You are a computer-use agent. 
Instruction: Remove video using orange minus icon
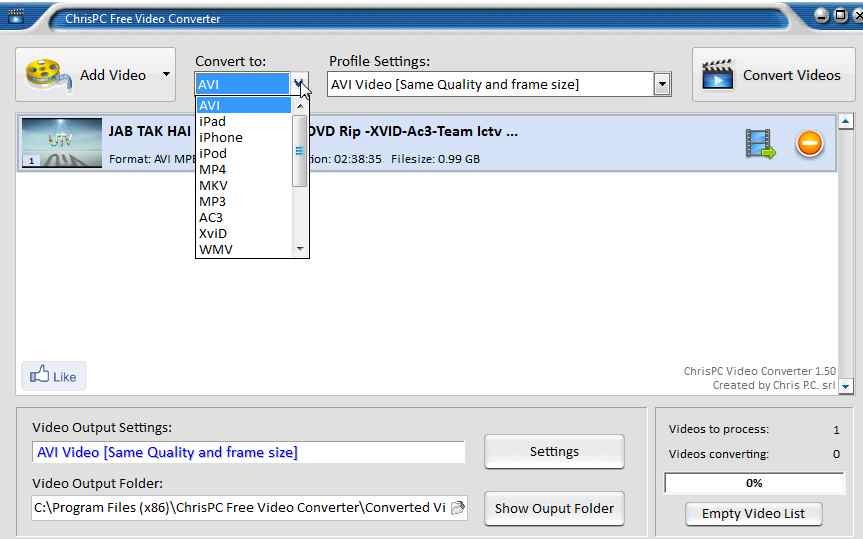tap(809, 144)
